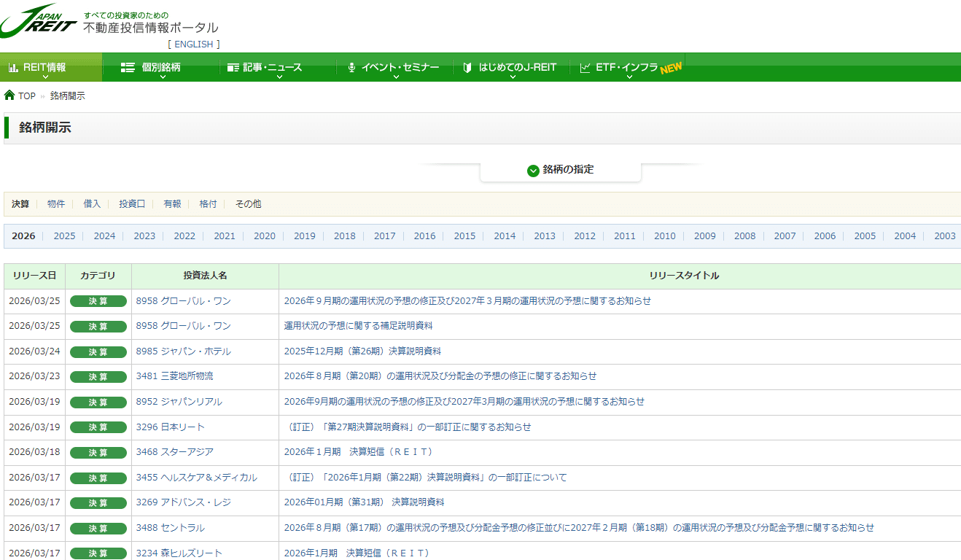The height and width of the screenshot is (560, 961).
Task: Click the リリース日 column header
Action: tap(34, 276)
